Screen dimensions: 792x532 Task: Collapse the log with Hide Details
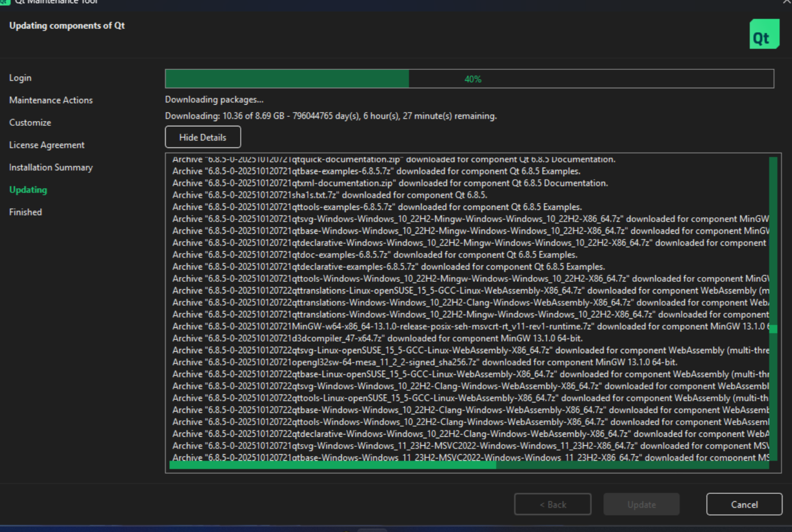(202, 137)
